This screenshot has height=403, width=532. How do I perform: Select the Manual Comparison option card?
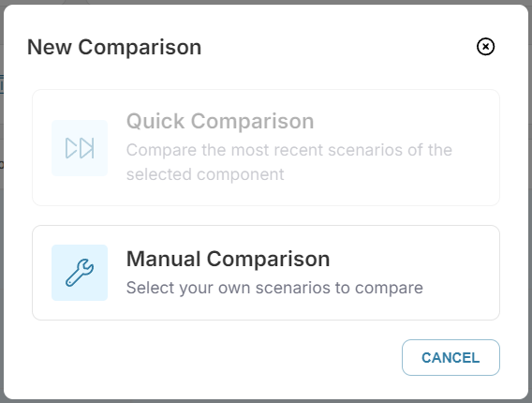pyautogui.click(x=266, y=273)
